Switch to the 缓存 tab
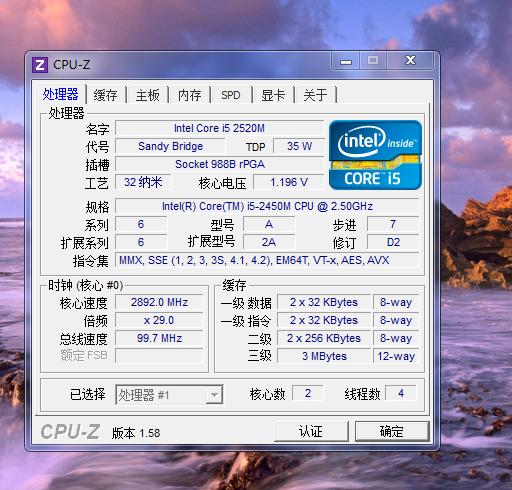The height and width of the screenshot is (490, 512). click(x=106, y=95)
